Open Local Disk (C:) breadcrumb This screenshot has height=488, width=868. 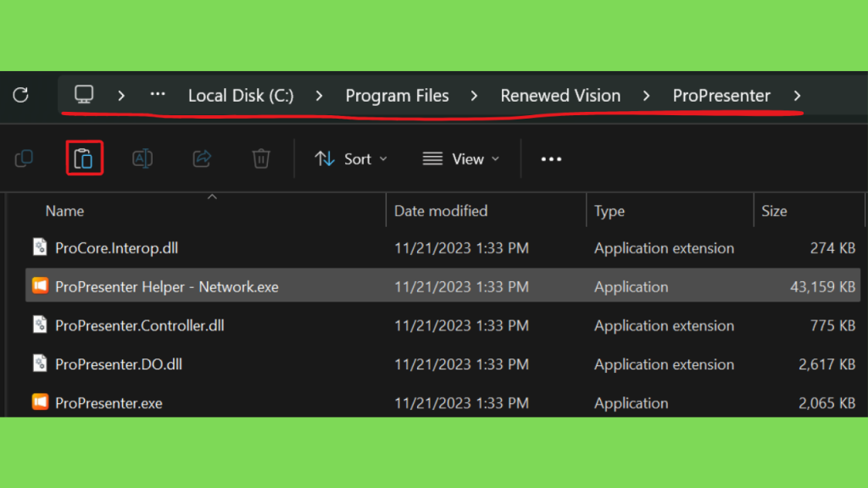241,96
